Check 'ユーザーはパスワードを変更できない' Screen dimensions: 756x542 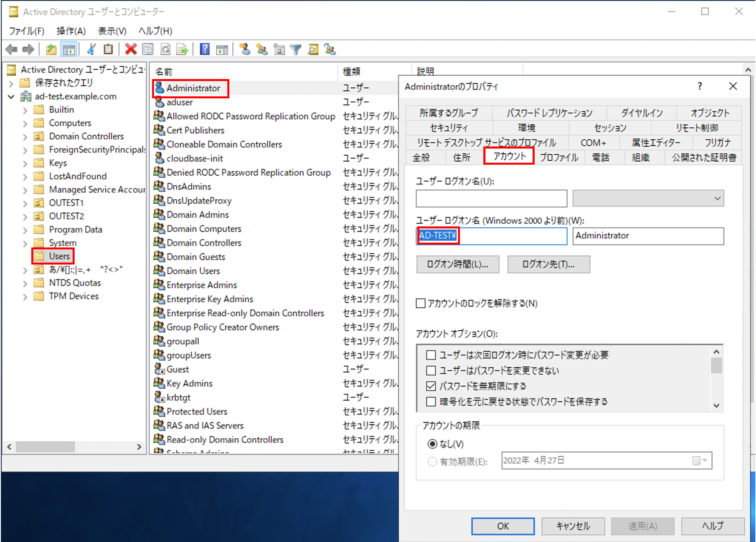(x=431, y=371)
